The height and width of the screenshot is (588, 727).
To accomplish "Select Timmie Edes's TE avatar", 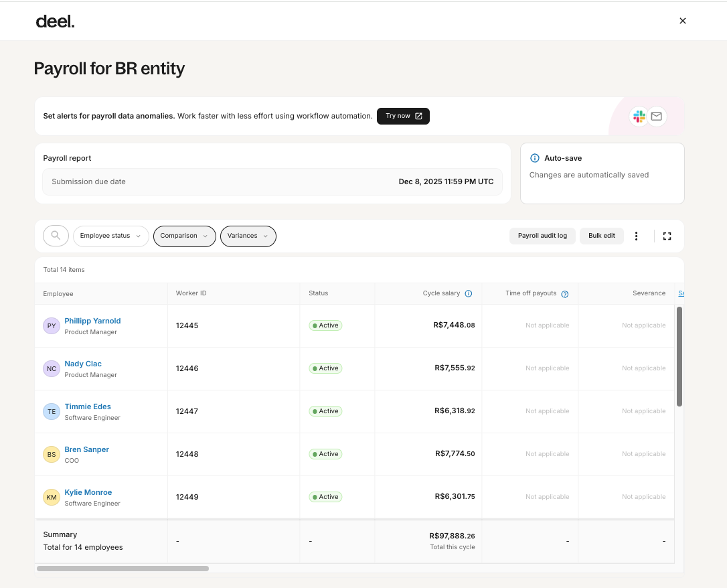I will point(52,412).
